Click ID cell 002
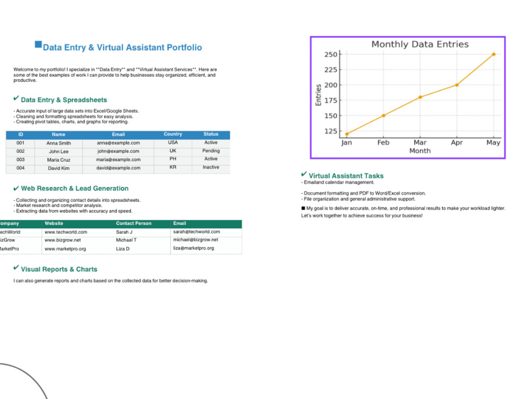 pyautogui.click(x=20, y=151)
